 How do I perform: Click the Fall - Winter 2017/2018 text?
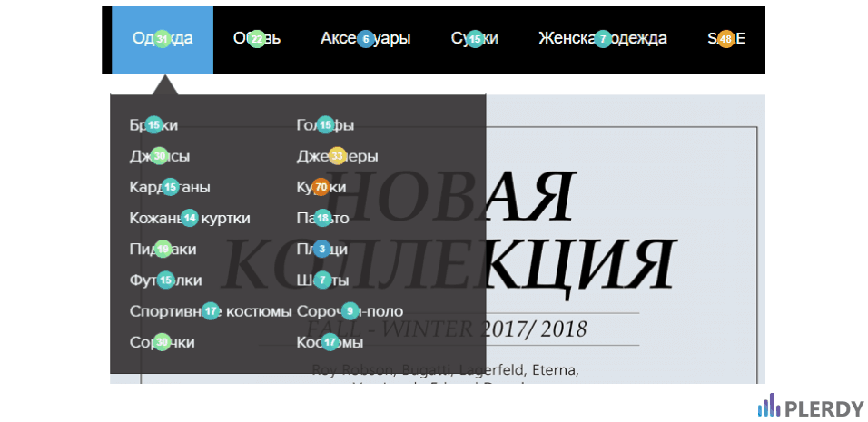click(447, 329)
